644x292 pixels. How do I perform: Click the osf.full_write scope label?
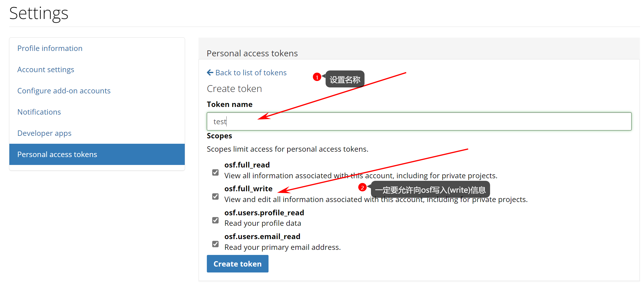click(248, 189)
